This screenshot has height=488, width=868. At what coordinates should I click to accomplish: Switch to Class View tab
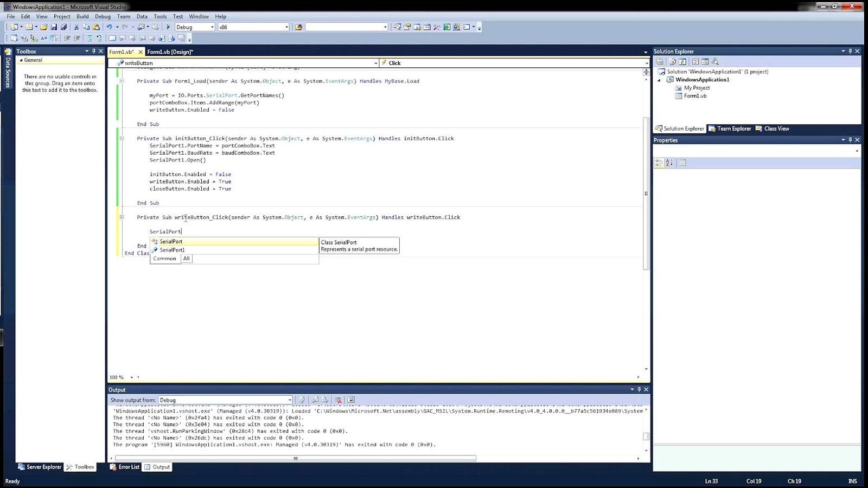point(773,129)
